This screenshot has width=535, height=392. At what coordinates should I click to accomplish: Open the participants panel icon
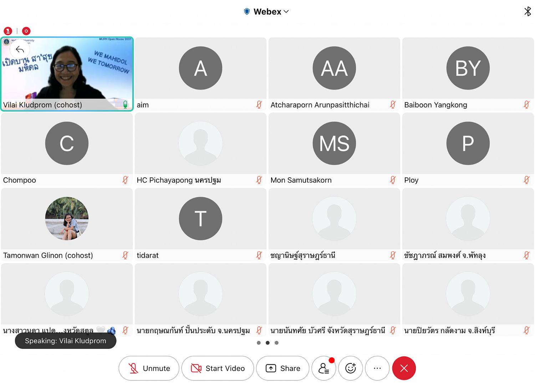pyautogui.click(x=324, y=368)
